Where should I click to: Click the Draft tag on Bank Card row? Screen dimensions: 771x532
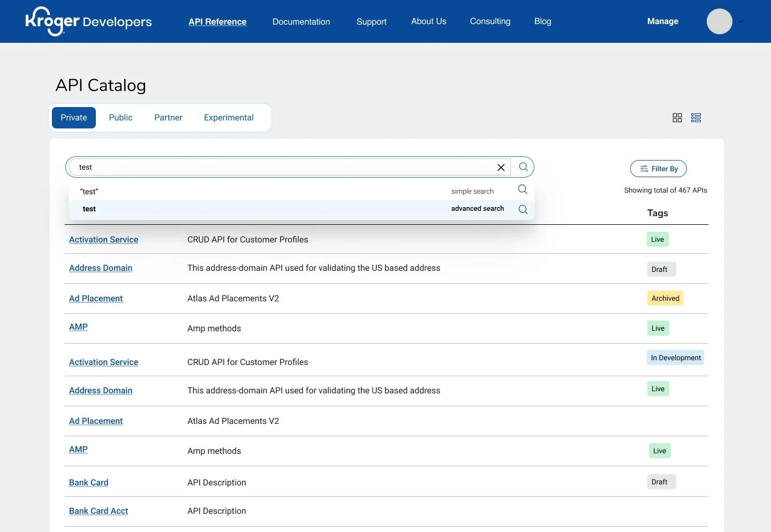[661, 482]
